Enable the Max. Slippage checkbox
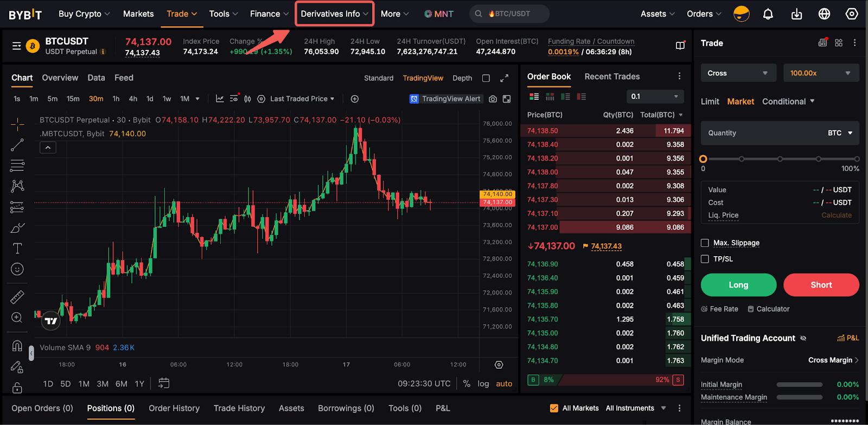 tap(705, 243)
